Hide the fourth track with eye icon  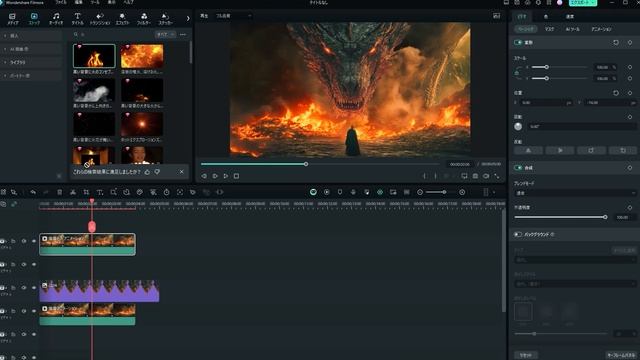point(34,311)
